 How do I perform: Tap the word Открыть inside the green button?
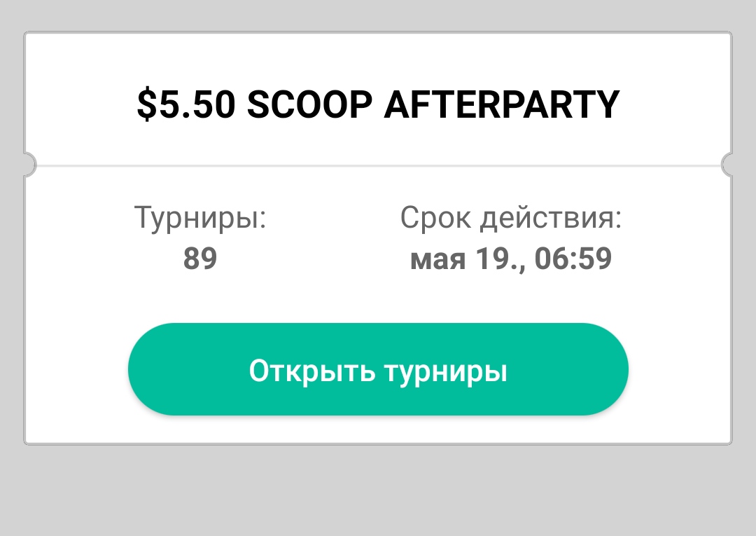tap(312, 371)
